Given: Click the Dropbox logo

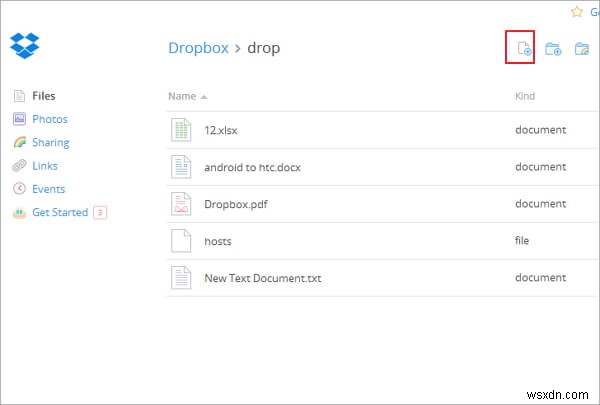Looking at the screenshot, I should [25, 46].
